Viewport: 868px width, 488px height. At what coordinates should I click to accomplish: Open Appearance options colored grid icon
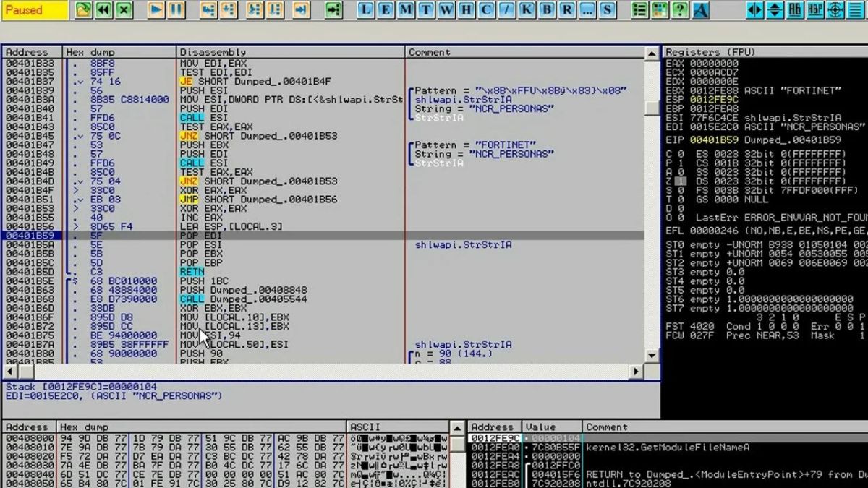[660, 10]
